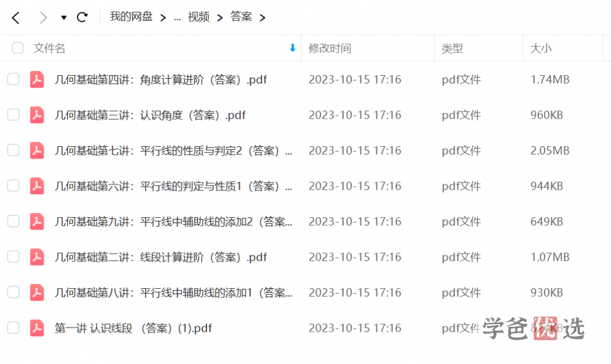Select file 第一讲 认识线段（答案）(1).pdf
The width and height of the screenshot is (611, 364).
coord(133,328)
